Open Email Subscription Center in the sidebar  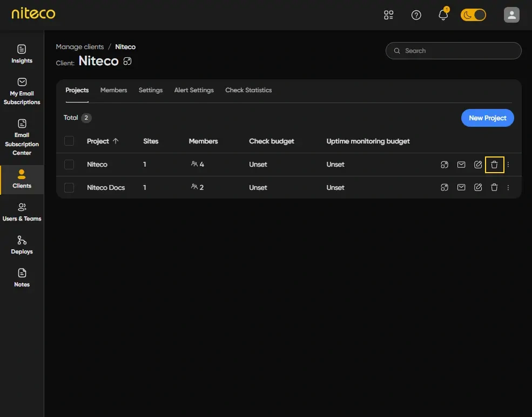click(x=22, y=137)
